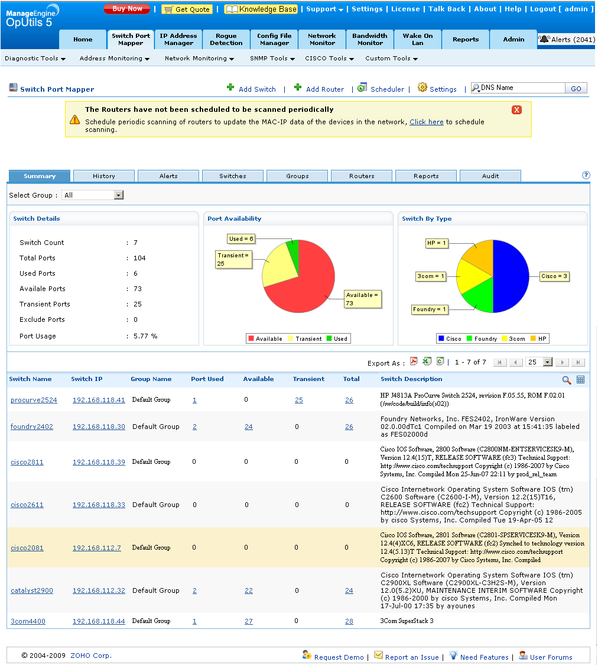Click the PDF export icon
598x665 pixels.
414,361
